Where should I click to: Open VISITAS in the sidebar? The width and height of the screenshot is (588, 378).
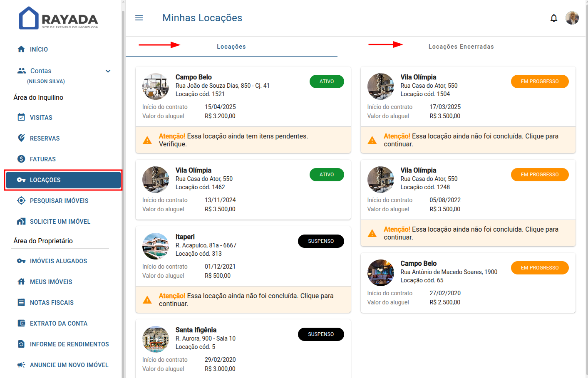41,118
